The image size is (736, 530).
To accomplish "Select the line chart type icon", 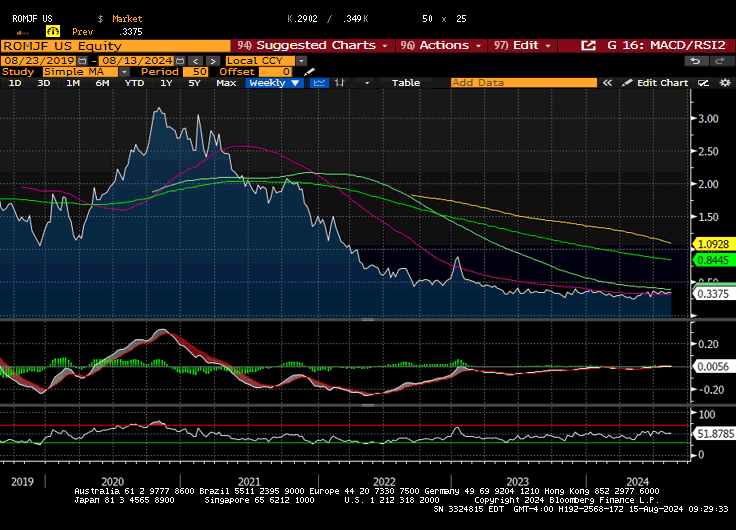I will [319, 83].
